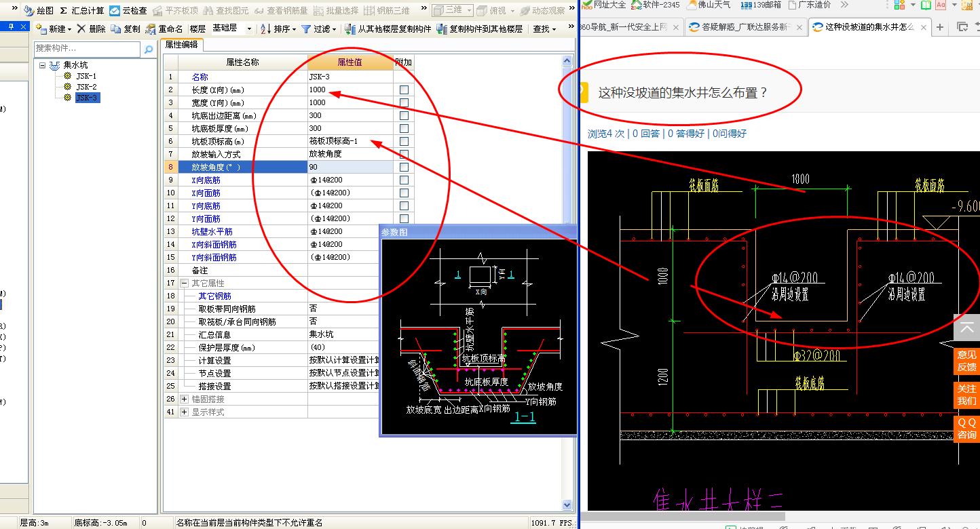980x529 pixels.
Task: Click property list scrollbar down arrow
Action: [568, 505]
